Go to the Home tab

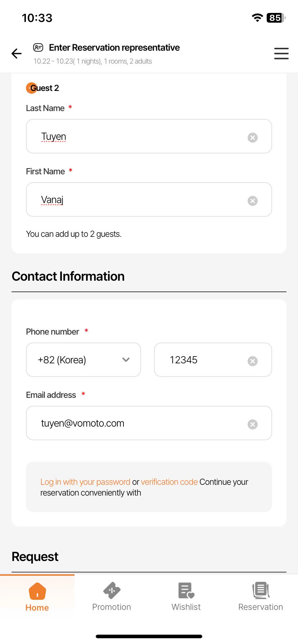(37, 597)
